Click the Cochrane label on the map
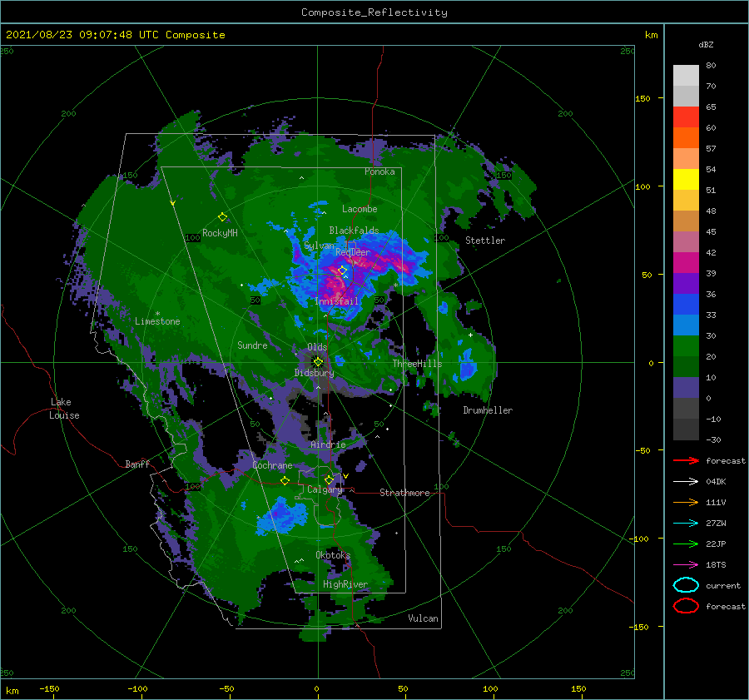 pyautogui.click(x=272, y=465)
